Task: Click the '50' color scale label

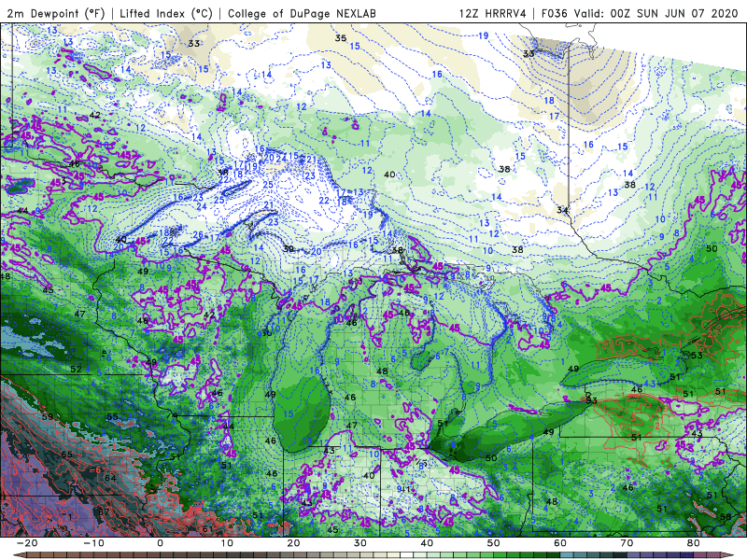Action: click(494, 543)
